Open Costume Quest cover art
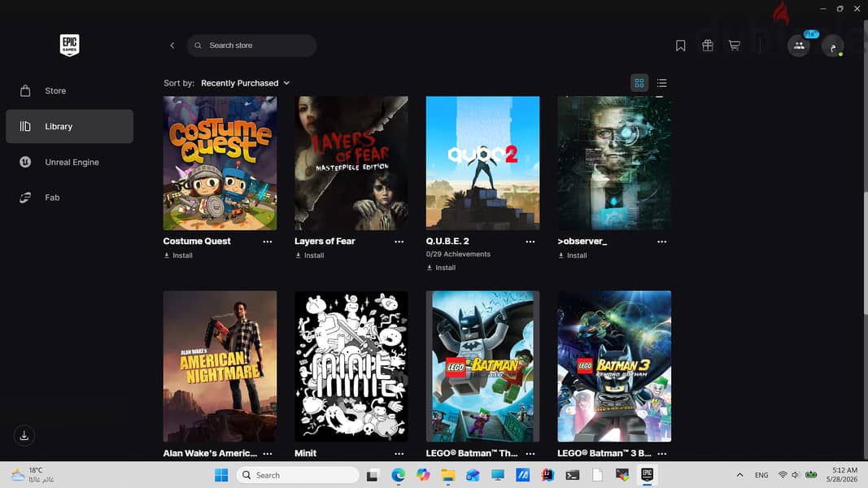Image resolution: width=868 pixels, height=488 pixels. [220, 163]
